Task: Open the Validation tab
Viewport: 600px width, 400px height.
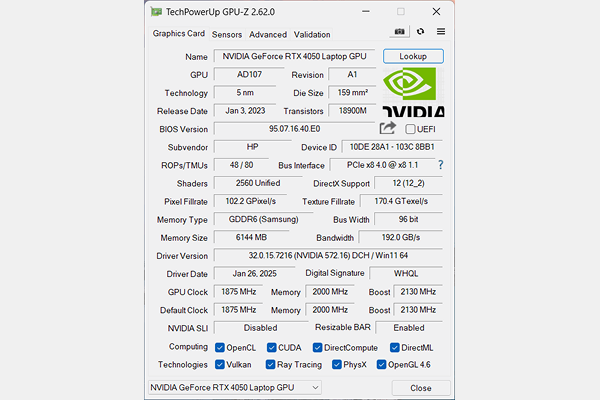Action: [x=312, y=34]
